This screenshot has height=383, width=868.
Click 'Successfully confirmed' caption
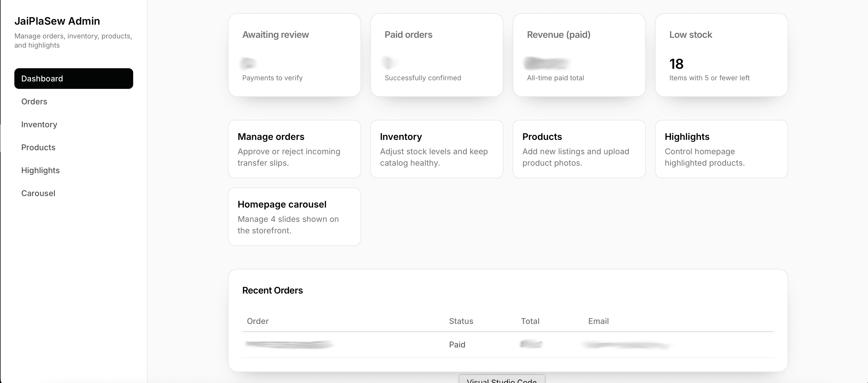pos(423,78)
